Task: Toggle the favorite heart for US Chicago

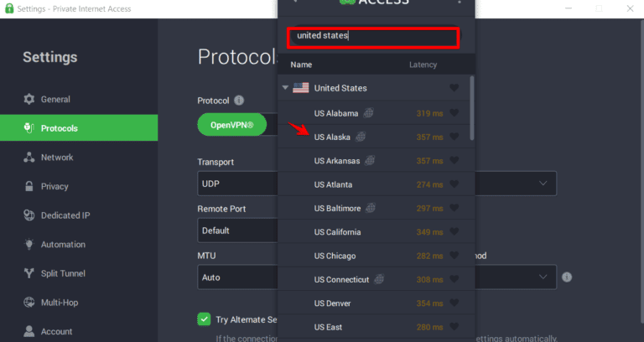Action: point(454,256)
